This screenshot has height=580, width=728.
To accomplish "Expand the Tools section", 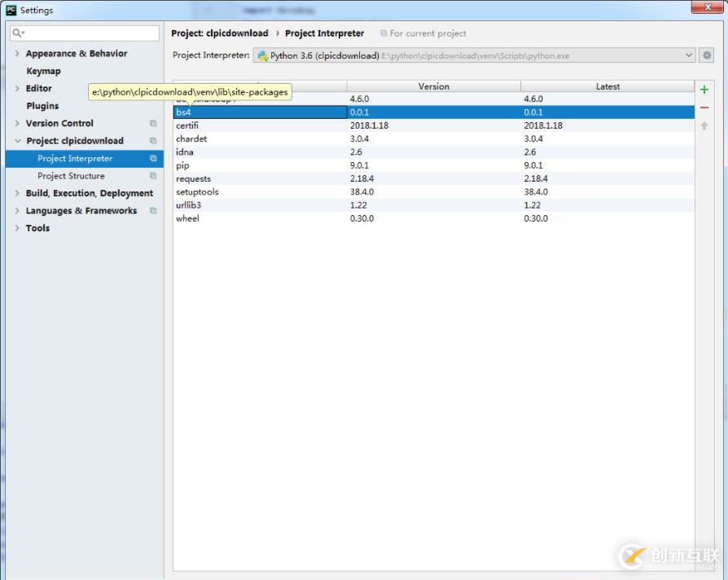I will [17, 228].
